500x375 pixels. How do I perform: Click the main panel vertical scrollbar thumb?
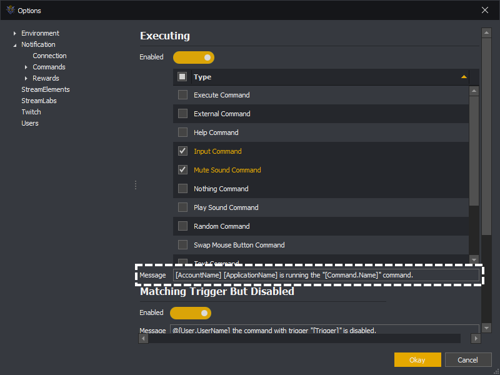[486, 136]
